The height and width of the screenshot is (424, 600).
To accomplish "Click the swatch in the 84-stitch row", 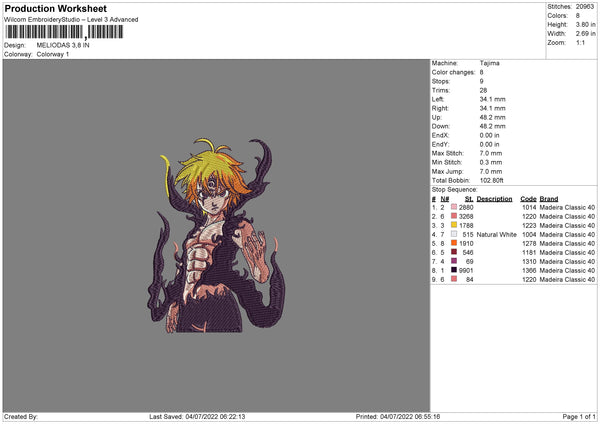I will 454,279.
